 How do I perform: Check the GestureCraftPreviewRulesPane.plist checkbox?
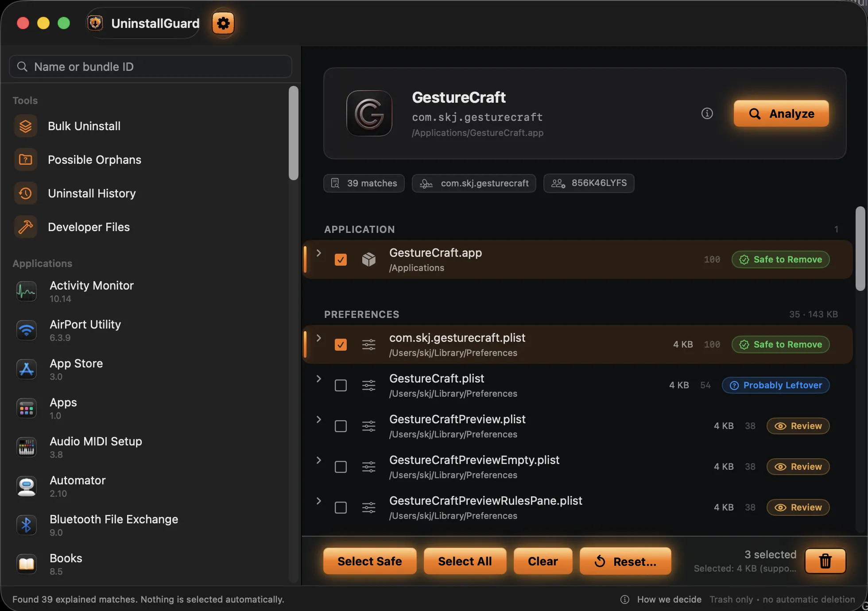pos(341,507)
